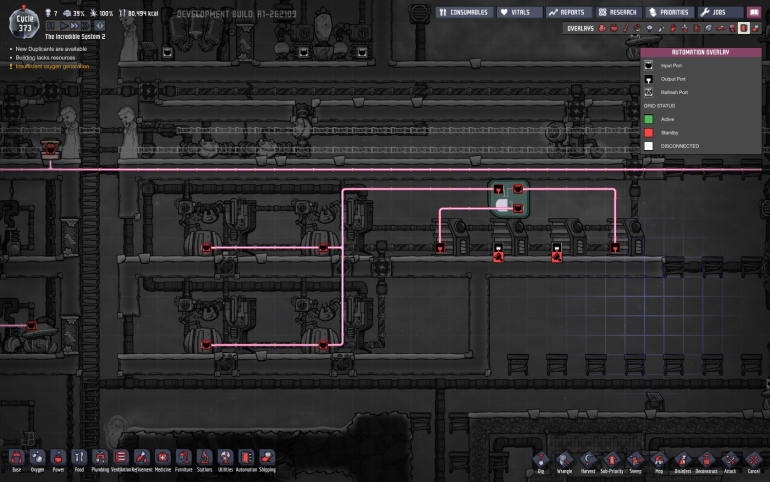Select the Attack tool
Image resolution: width=770 pixels, height=482 pixels.
(x=730, y=460)
